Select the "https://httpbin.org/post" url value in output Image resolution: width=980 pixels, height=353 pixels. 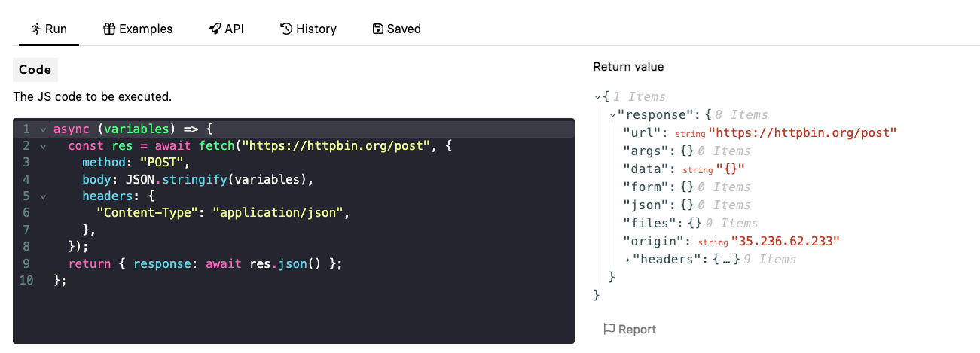tap(802, 133)
